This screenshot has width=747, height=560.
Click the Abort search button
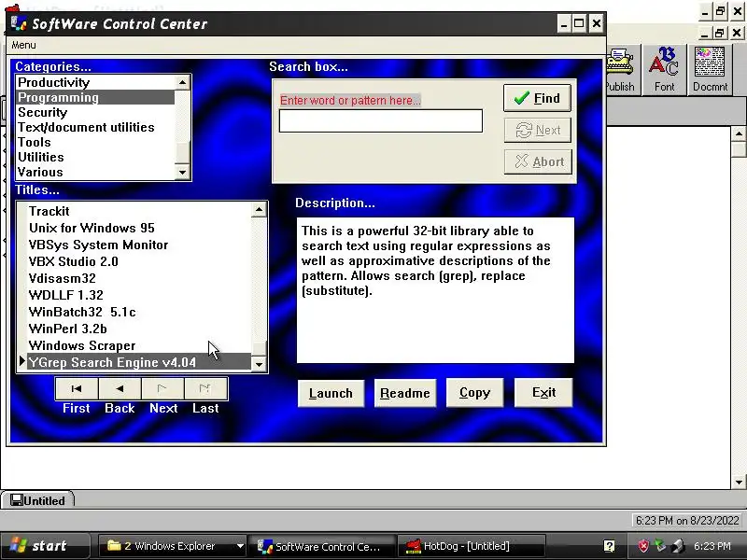pyautogui.click(x=538, y=161)
